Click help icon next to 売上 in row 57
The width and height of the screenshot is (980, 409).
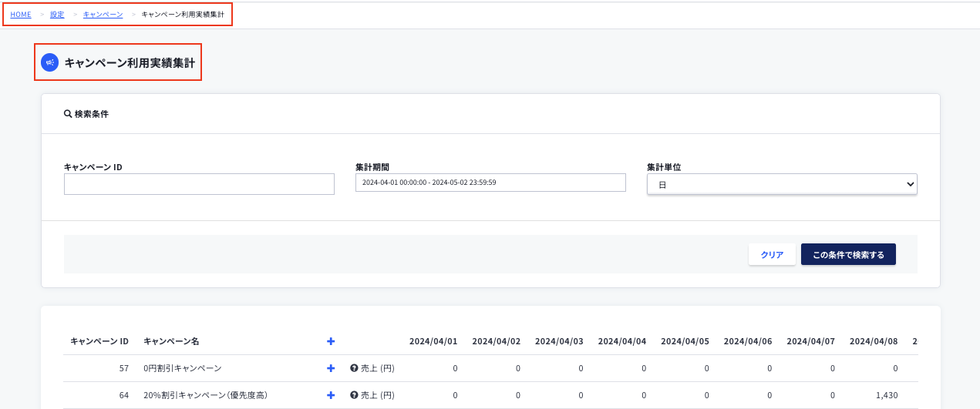click(x=354, y=368)
